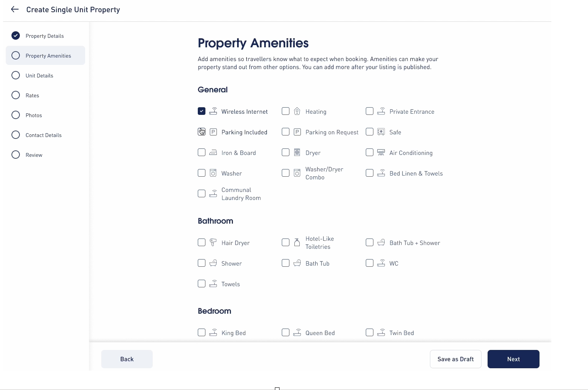Click the Washer machine icon
The image size is (588, 390).
(213, 173)
